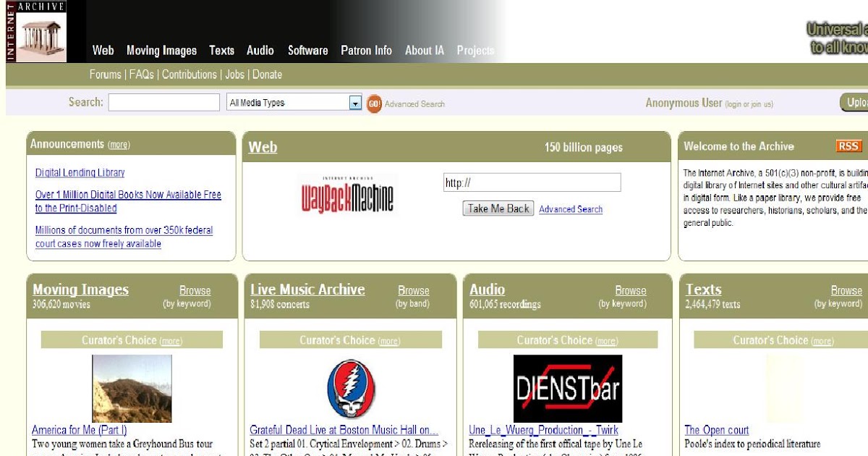The height and width of the screenshot is (456, 868).
Task: Open the Contributions link
Action: click(x=190, y=75)
